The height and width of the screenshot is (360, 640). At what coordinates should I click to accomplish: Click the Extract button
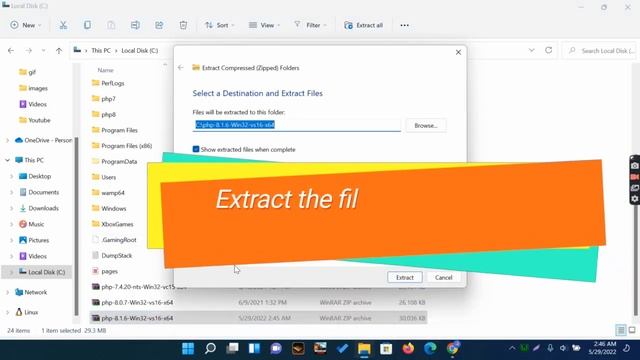pos(404,278)
